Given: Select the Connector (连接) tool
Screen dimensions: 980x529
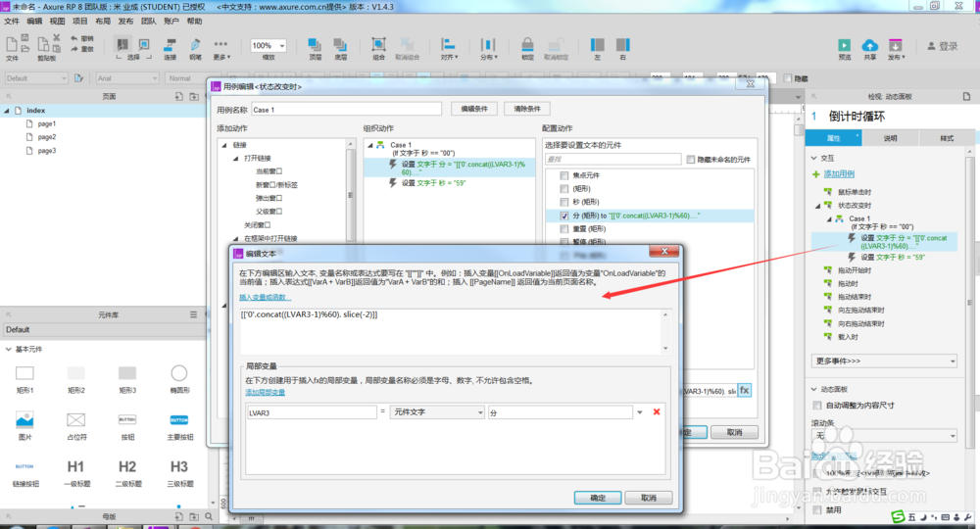Looking at the screenshot, I should coord(170,45).
